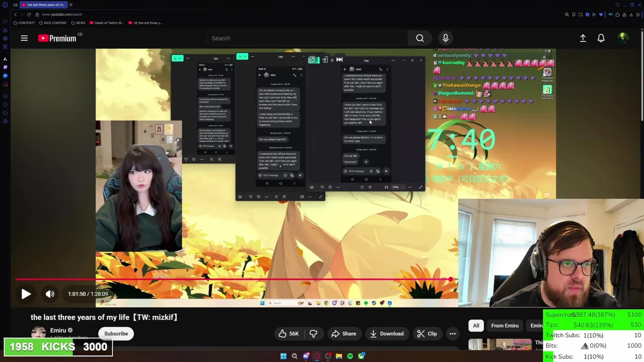Viewport: 644px width, 362px height.
Task: Create a Clip of the video
Action: [427, 334]
